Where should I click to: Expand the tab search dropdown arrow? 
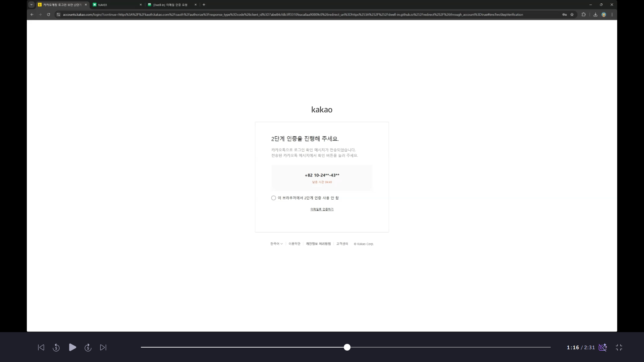tap(31, 5)
